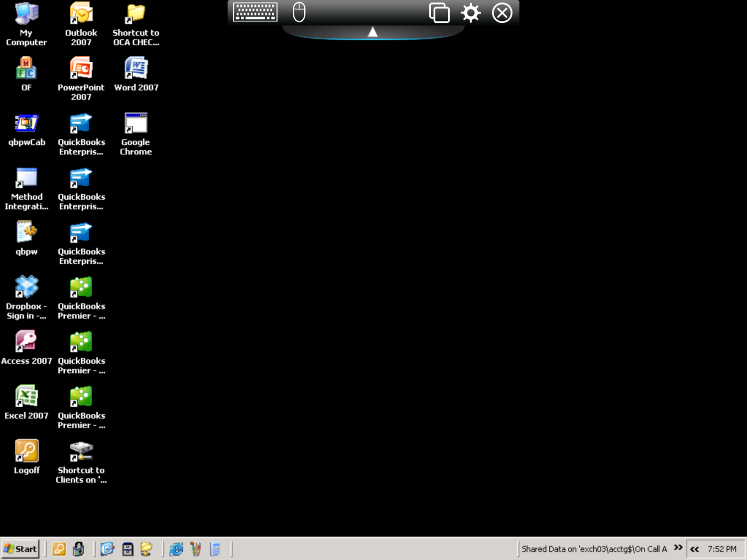Select QuickBooks Enterprise icon beside Method Integration

click(81, 189)
